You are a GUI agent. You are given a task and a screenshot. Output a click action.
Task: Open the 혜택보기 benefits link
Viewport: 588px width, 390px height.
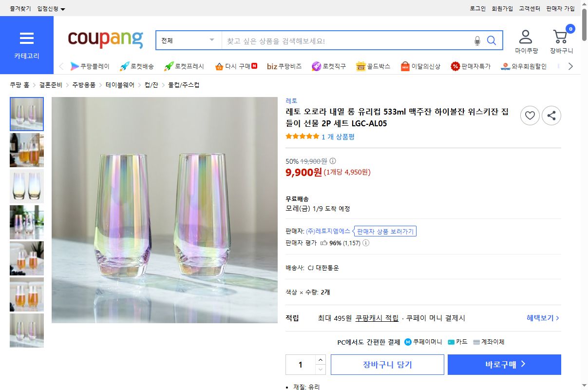point(539,318)
